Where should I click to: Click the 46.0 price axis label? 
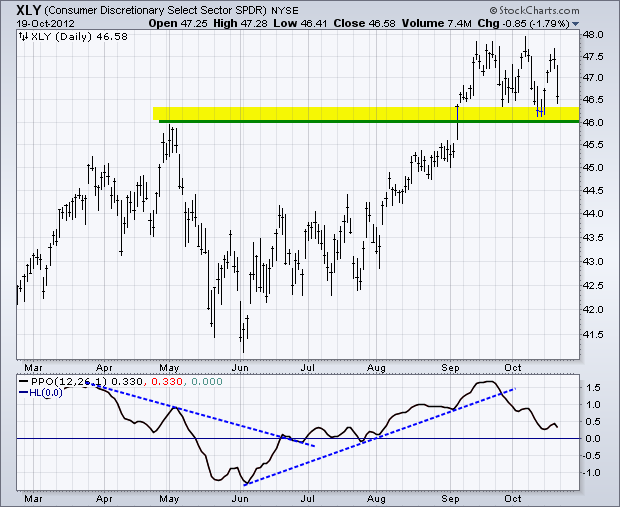pyautogui.click(x=593, y=123)
